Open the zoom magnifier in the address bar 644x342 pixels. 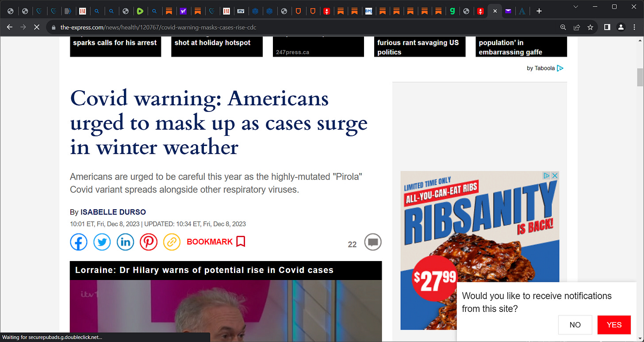tap(563, 27)
